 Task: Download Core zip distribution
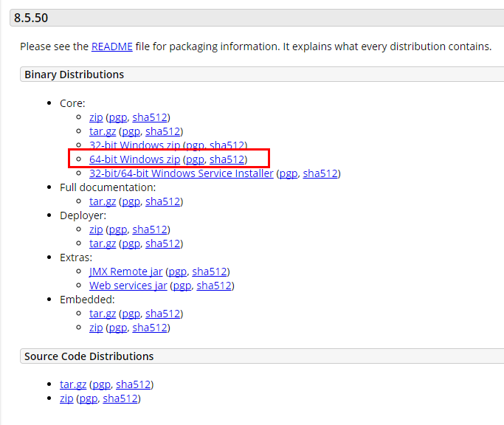pyautogui.click(x=96, y=117)
